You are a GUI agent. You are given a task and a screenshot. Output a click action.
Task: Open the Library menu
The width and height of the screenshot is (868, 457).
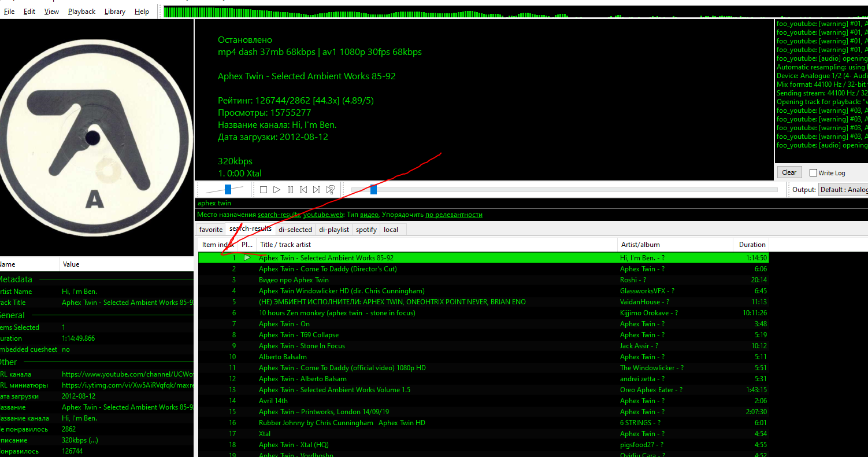click(115, 12)
